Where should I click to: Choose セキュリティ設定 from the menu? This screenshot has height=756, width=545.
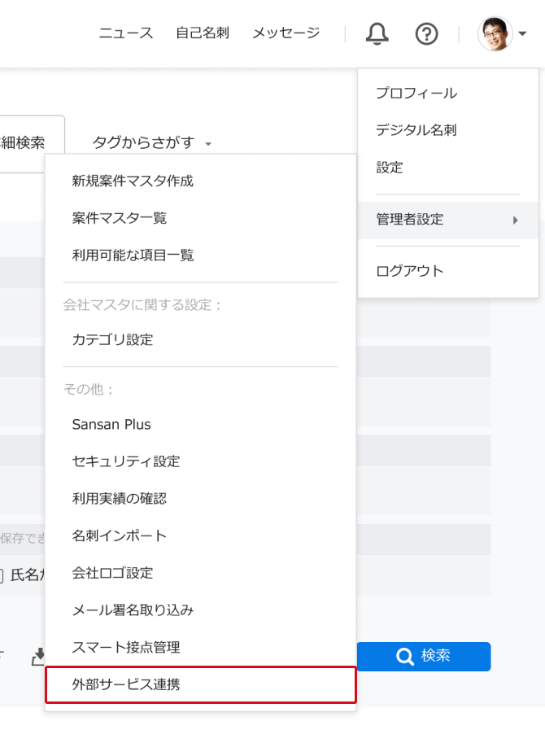point(126,461)
